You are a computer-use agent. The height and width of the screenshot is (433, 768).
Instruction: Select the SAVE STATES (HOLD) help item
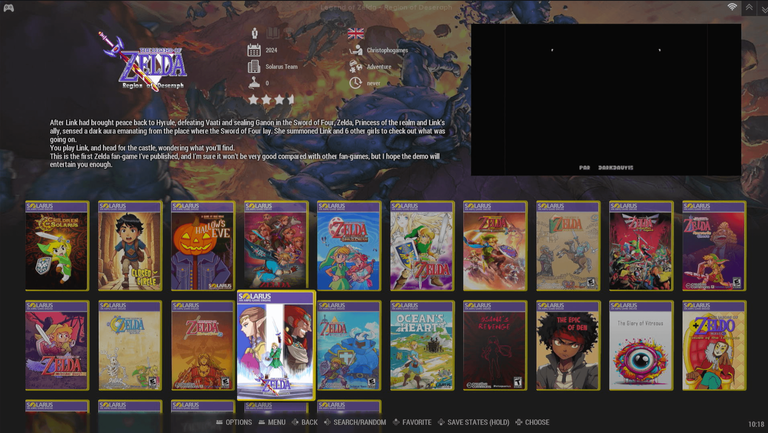coord(473,422)
